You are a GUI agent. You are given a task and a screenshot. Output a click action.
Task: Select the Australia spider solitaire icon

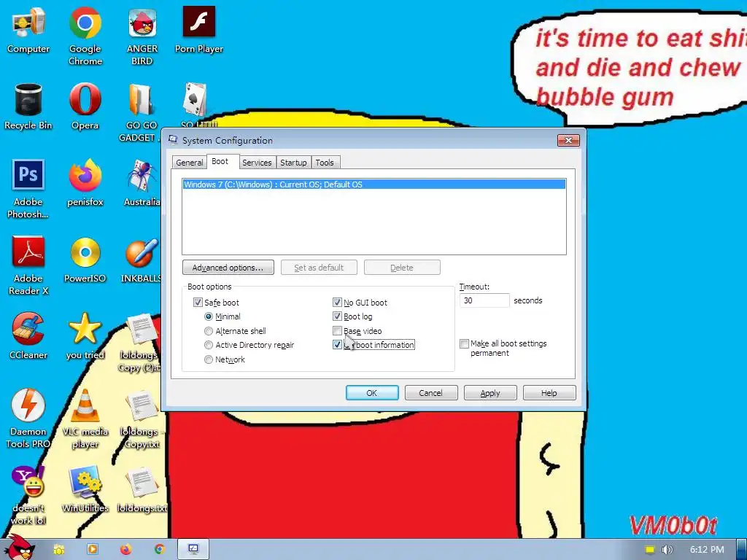click(142, 182)
